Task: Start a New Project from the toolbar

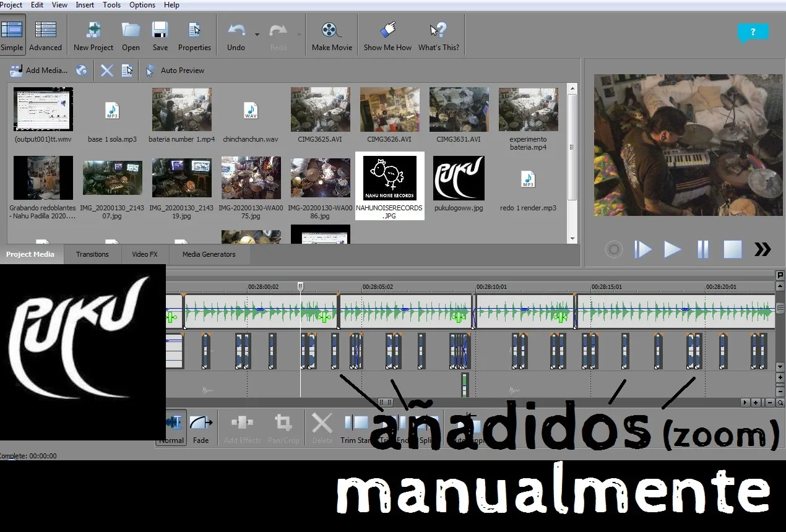Action: 93,36
